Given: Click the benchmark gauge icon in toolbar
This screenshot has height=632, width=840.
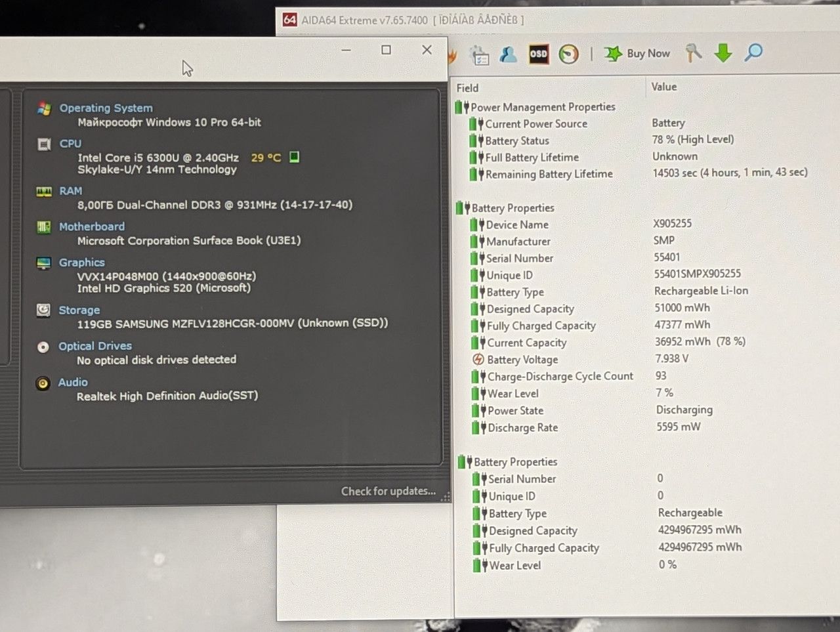Looking at the screenshot, I should pyautogui.click(x=568, y=54).
